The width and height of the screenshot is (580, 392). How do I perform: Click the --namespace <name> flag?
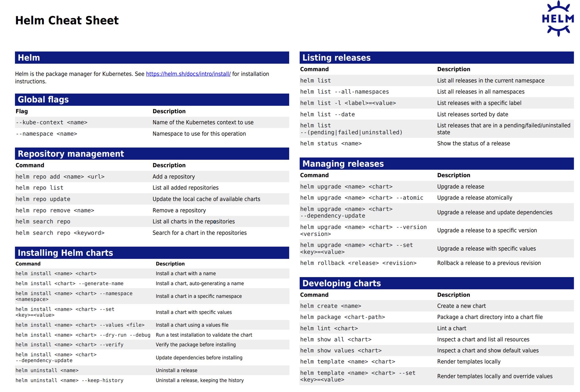46,134
